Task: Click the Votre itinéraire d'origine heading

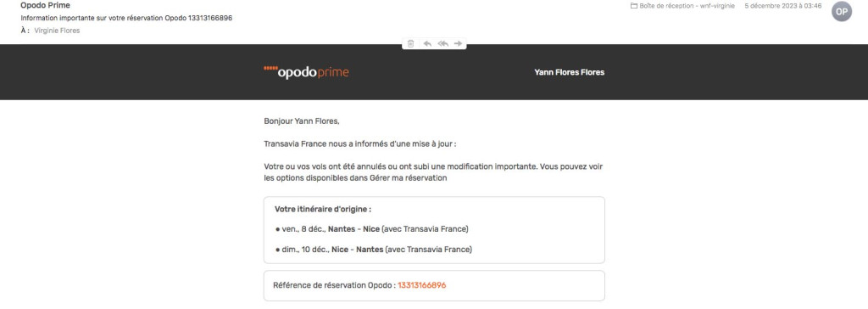Action: tap(323, 209)
